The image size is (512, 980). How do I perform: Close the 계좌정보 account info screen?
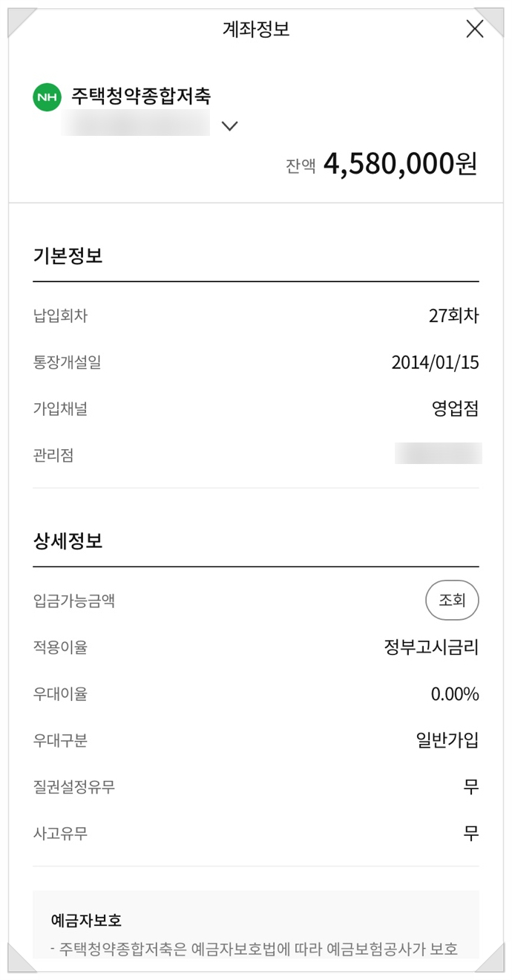pyautogui.click(x=474, y=29)
